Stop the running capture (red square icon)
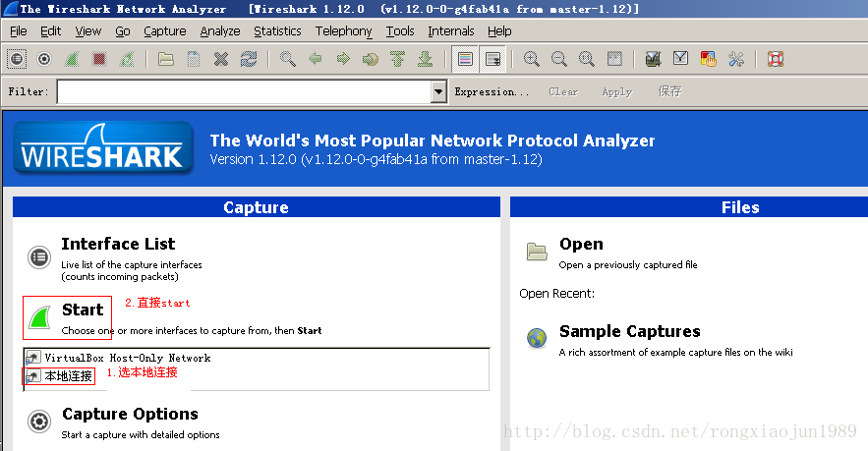868x451 pixels. [x=99, y=59]
